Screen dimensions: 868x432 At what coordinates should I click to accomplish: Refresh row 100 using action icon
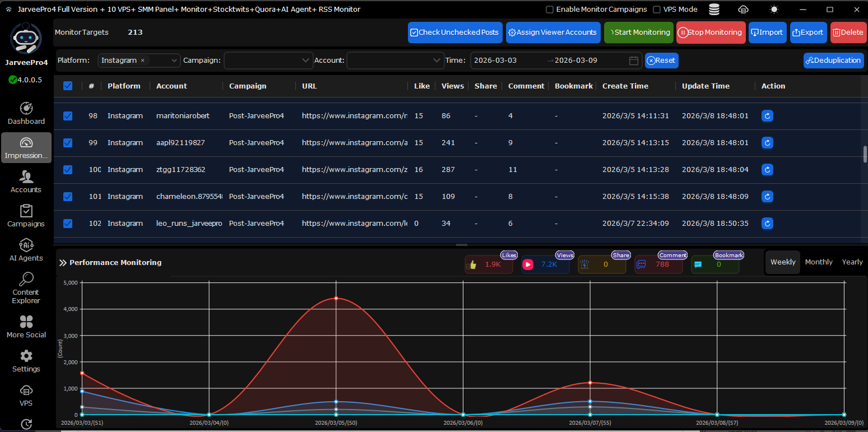click(x=767, y=170)
